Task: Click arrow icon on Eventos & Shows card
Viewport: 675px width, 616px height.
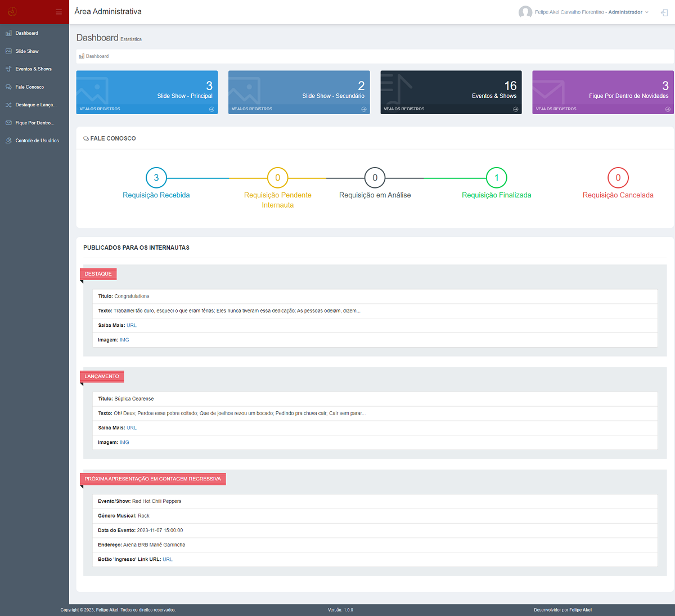Action: (516, 109)
